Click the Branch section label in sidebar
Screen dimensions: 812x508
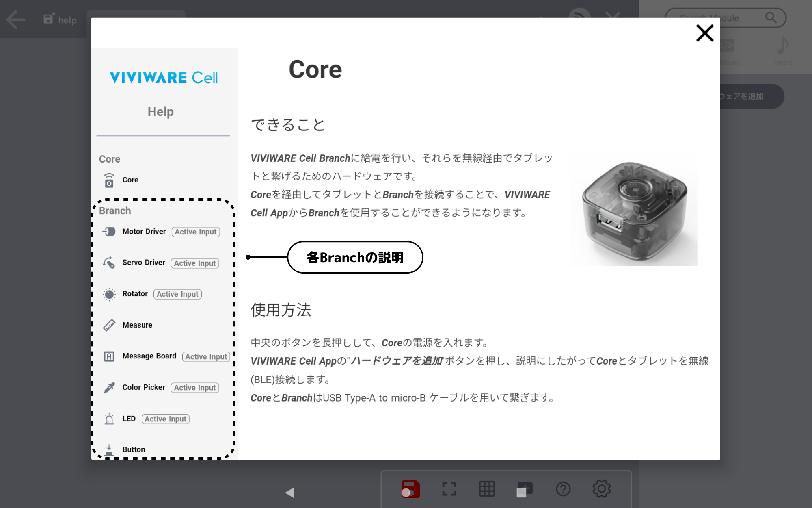tap(115, 211)
